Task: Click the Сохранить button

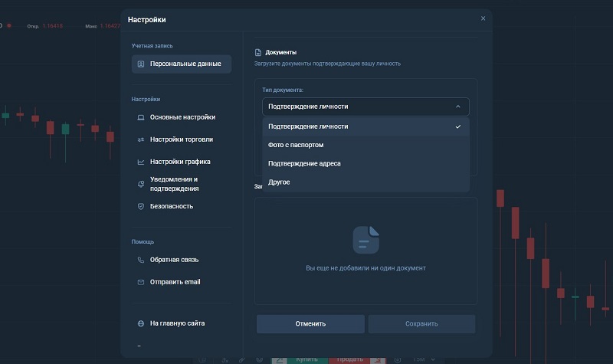Action: (x=421, y=323)
